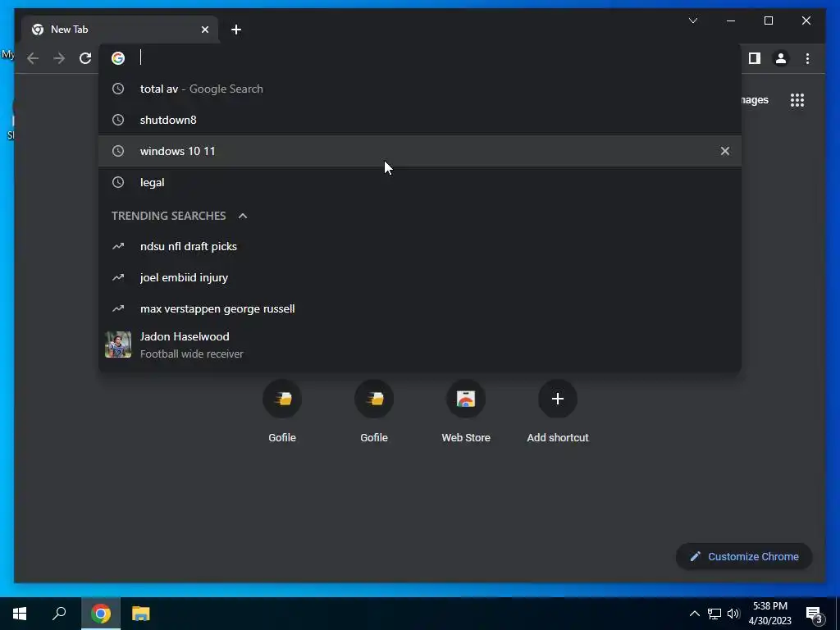Select 'max verstappen george russell' trending search
The height and width of the screenshot is (630, 840).
(x=420, y=308)
